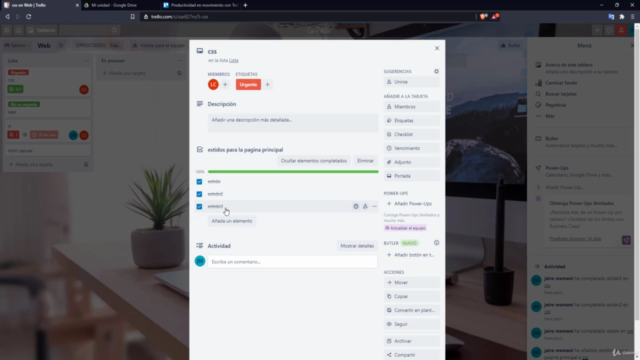
Task: Open Pegatinas in the menu panel
Action: pos(556,105)
